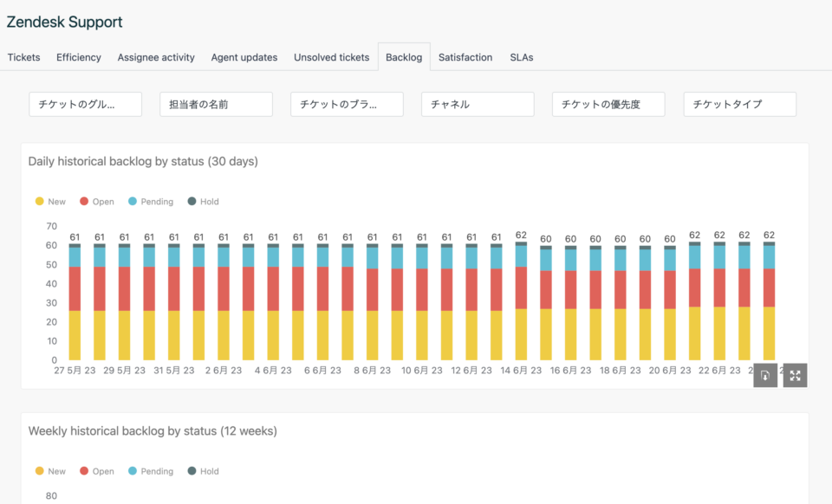Open the チケットのグル... filter dropdown
The width and height of the screenshot is (832, 504).
tap(85, 103)
